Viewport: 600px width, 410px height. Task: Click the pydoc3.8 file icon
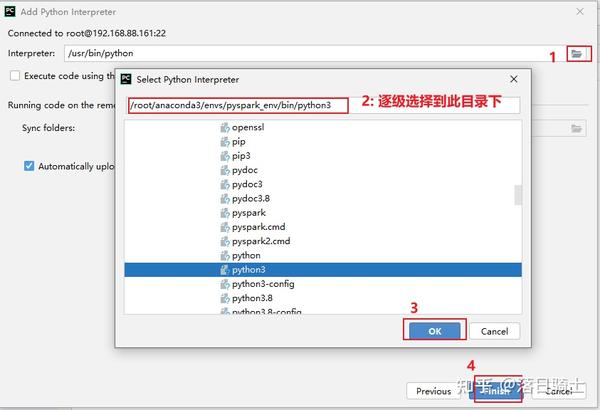[x=225, y=199]
